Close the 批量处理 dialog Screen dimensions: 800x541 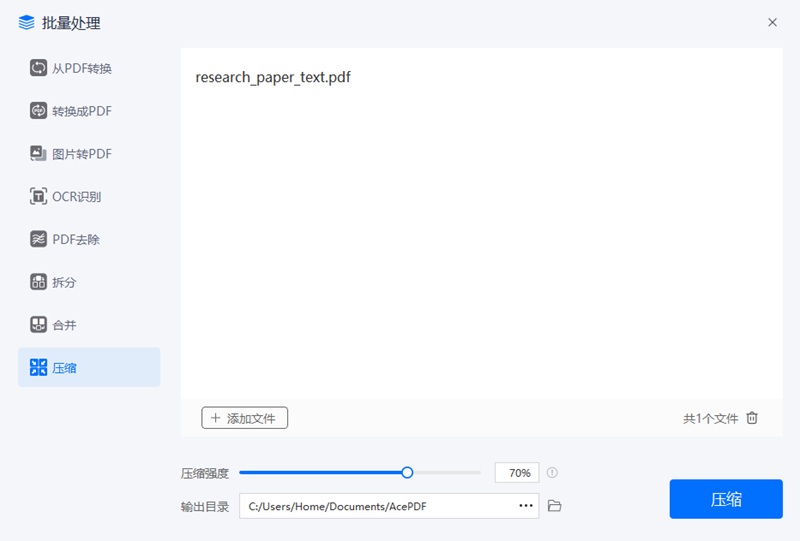coord(772,22)
